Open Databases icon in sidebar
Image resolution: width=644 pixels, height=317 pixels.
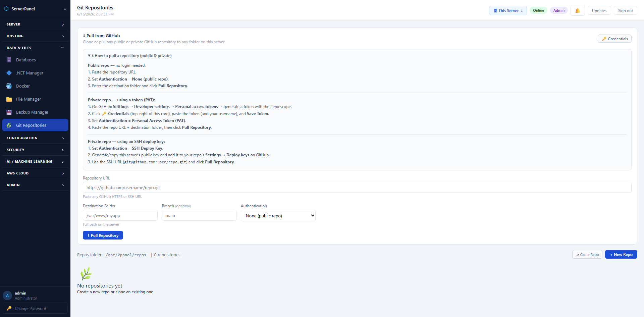tap(9, 60)
